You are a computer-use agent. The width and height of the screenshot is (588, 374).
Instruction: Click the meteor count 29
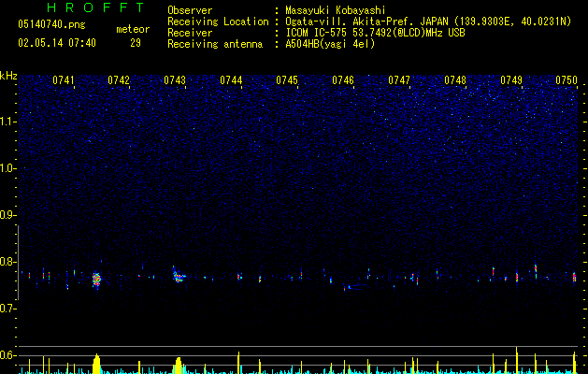[136, 43]
